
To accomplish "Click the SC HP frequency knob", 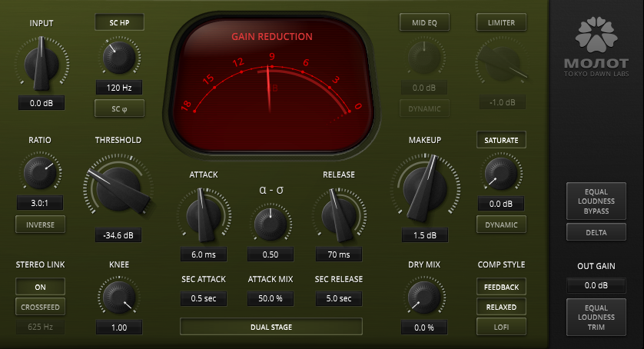I will [120, 57].
